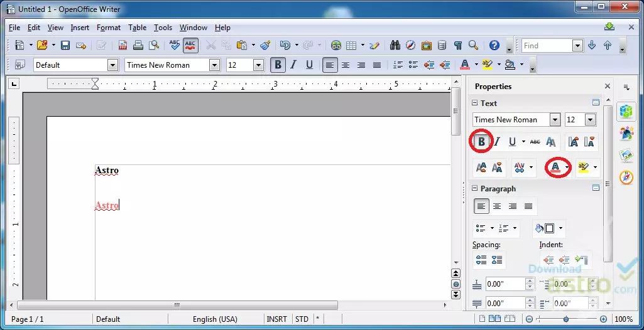Open the sidebar Properties deck icon
This screenshot has height=330, width=644.
coord(626,112)
